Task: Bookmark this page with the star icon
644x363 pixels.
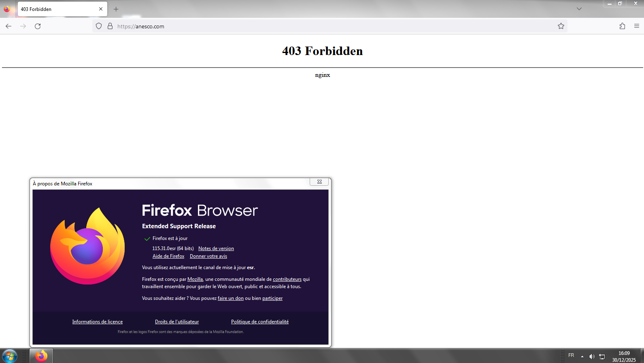Action: pos(561,26)
